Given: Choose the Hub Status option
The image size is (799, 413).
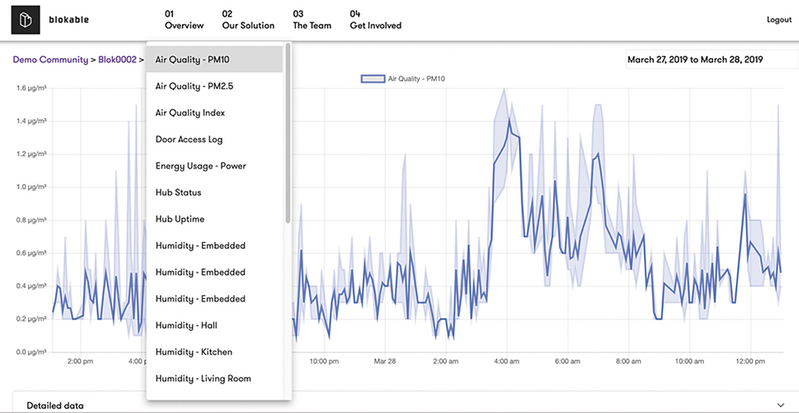Looking at the screenshot, I should (x=215, y=192).
